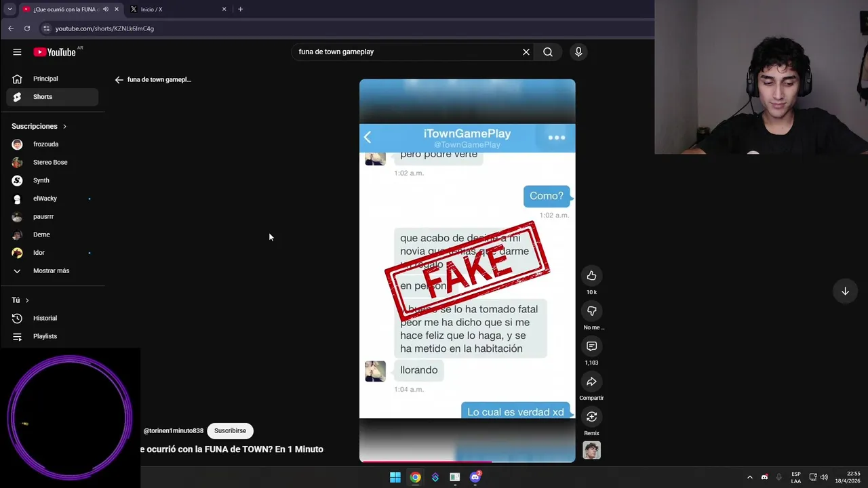Click the Short video progress bar

click(x=467, y=461)
